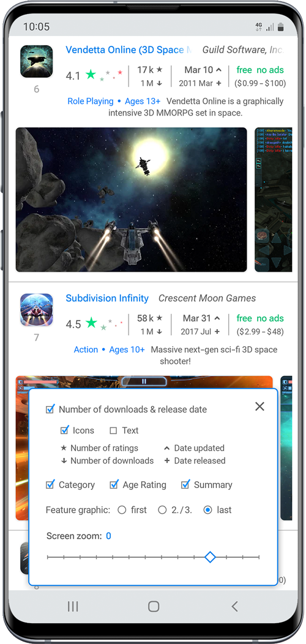The image size is (306, 644).
Task: Tap the Subdivision Infinity app icon
Action: coord(37,309)
